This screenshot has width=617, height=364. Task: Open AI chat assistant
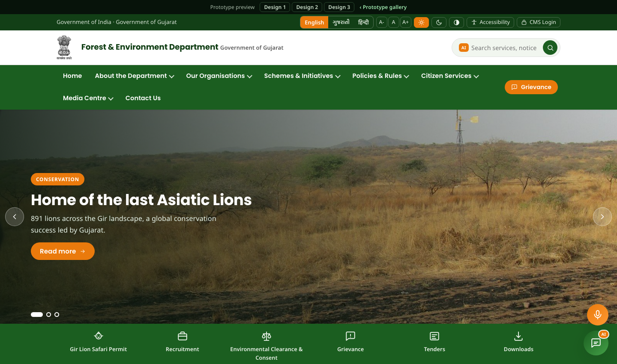596,343
